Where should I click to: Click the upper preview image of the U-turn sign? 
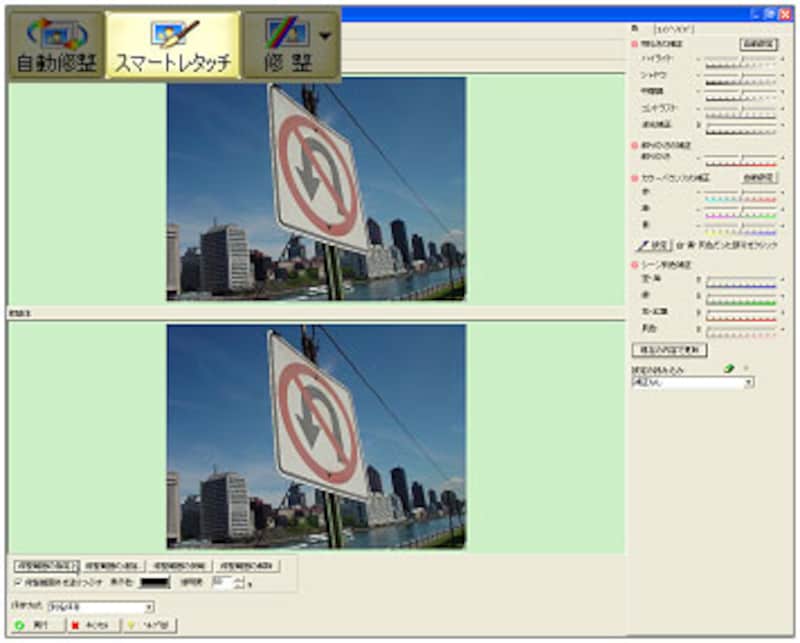[316, 189]
